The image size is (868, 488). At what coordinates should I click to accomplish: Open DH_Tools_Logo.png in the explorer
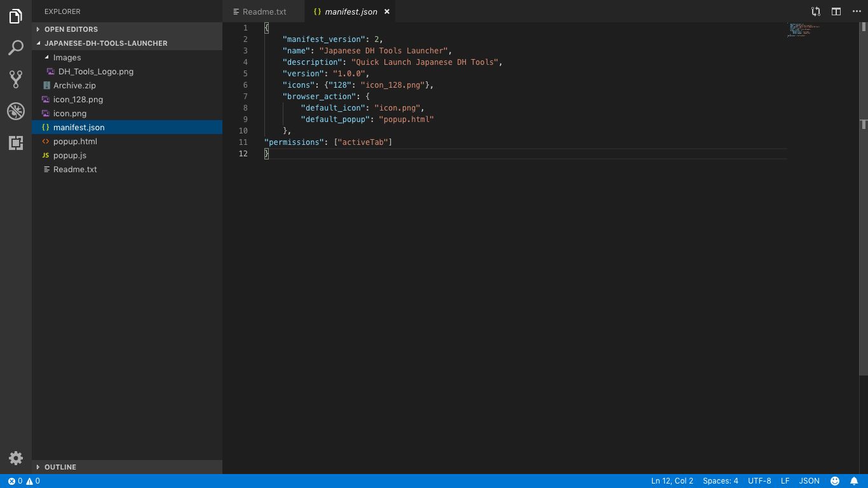tap(127, 71)
